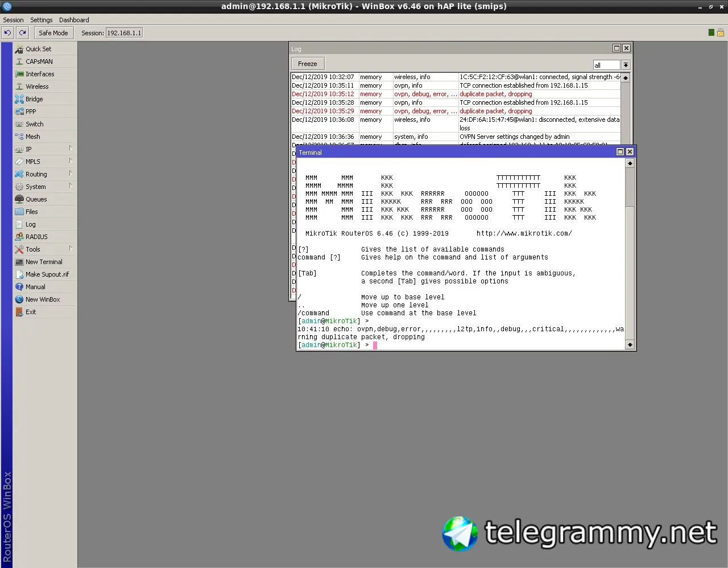Image resolution: width=728 pixels, height=568 pixels.
Task: Select the 10:35:11 TCP connection log row
Action: pos(456,85)
